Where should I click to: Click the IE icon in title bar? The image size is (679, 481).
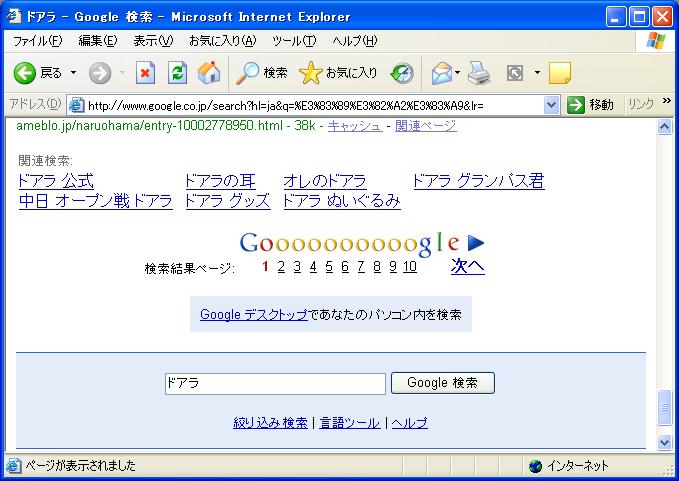(x=14, y=16)
